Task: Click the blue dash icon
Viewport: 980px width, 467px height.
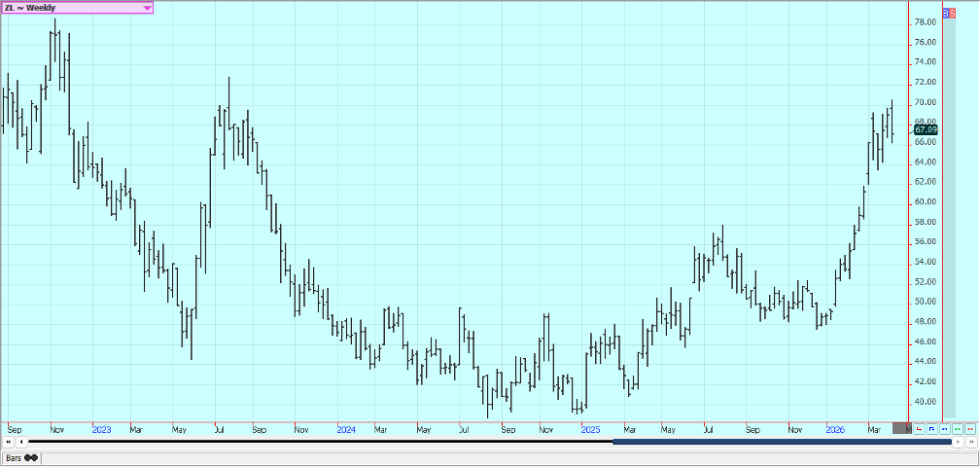Action: 945,428
